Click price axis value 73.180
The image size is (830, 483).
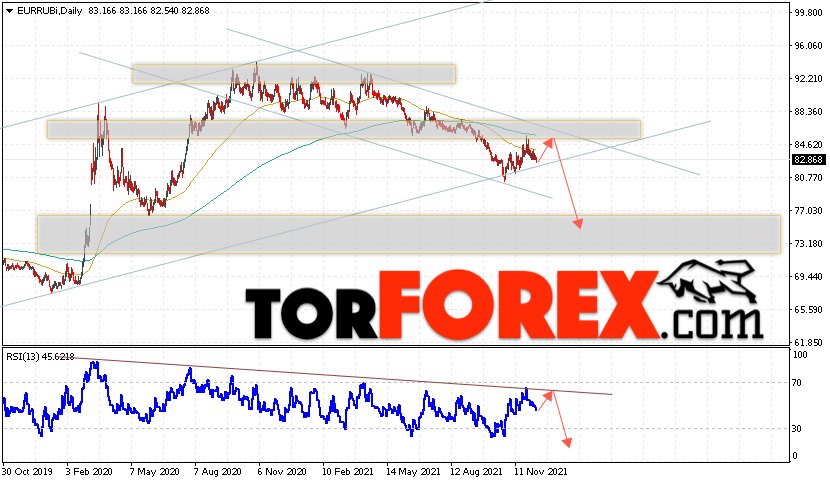tap(808, 244)
